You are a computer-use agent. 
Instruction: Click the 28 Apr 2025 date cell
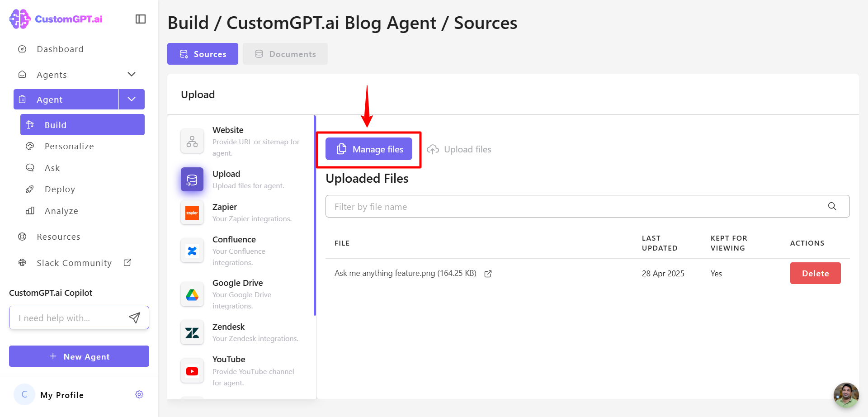point(663,273)
